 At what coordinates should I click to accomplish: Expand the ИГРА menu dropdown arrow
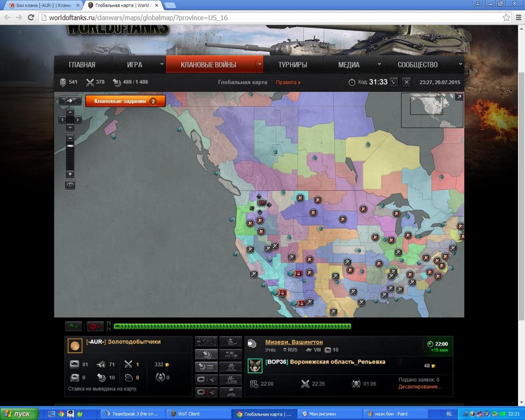click(162, 64)
